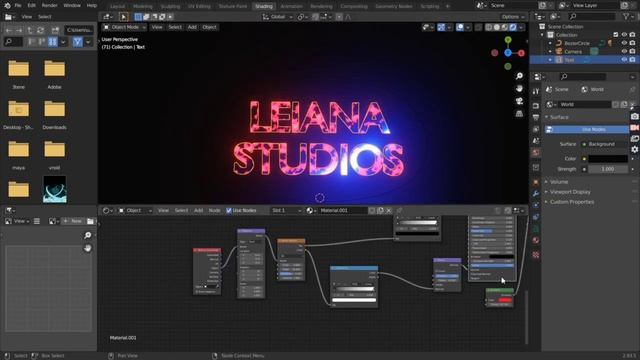Click the black world Color swatch
This screenshot has height=360, width=640.
(608, 158)
